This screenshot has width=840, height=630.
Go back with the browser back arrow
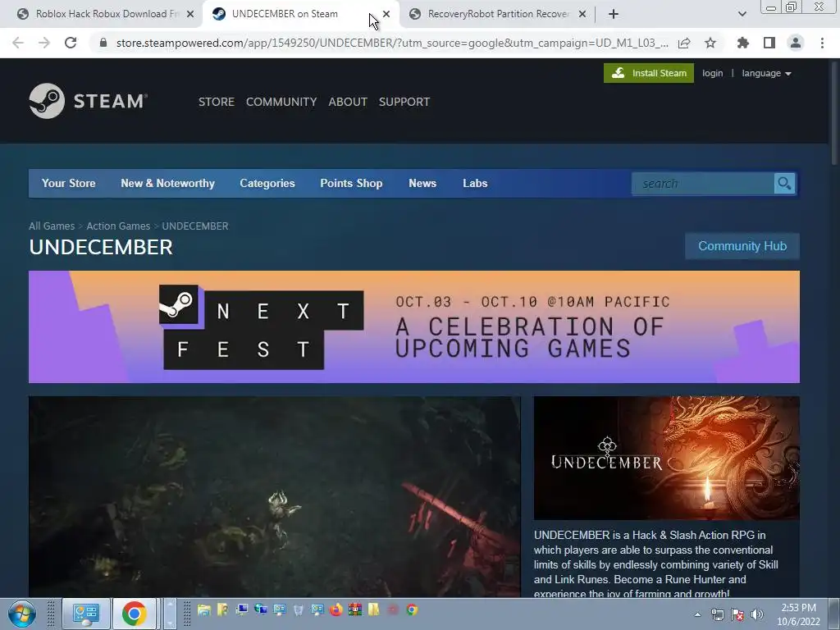coord(18,43)
